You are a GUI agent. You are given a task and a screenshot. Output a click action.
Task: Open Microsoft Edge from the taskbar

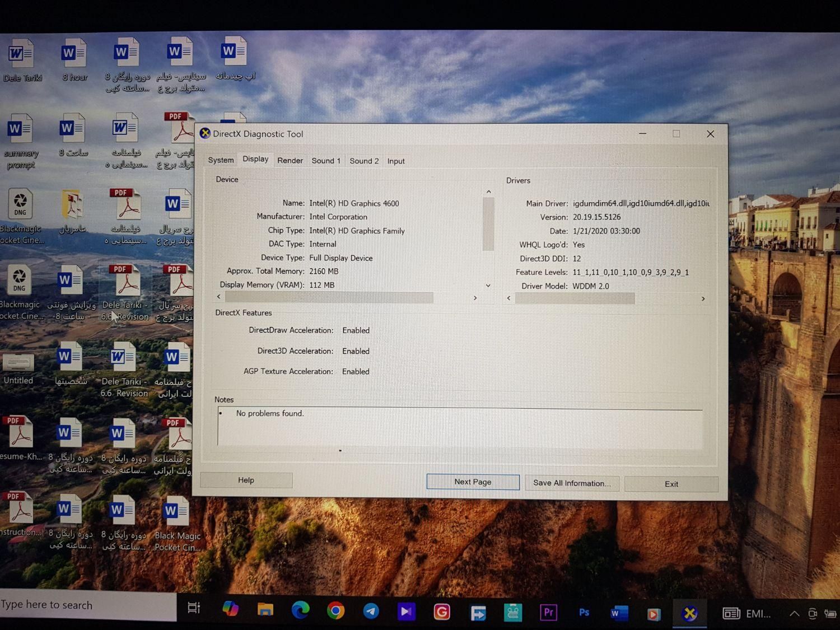click(x=300, y=610)
